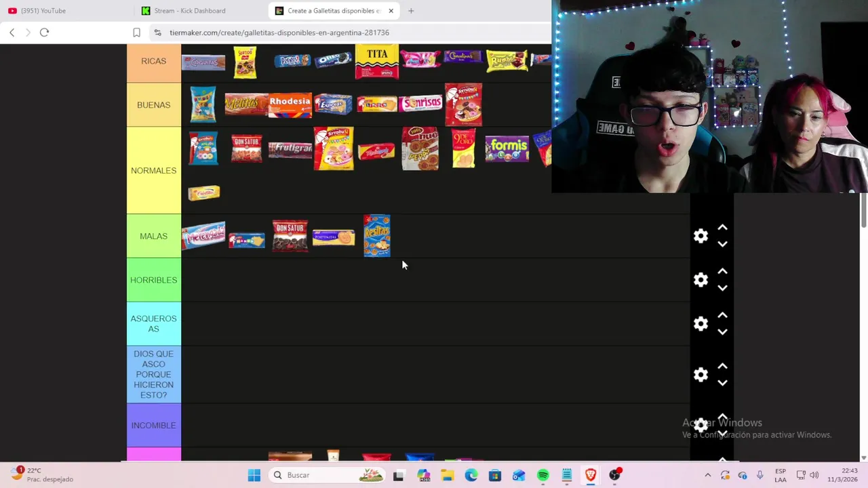
Task: Select the Coquitas cookie in RICAS
Action: pos(203,62)
